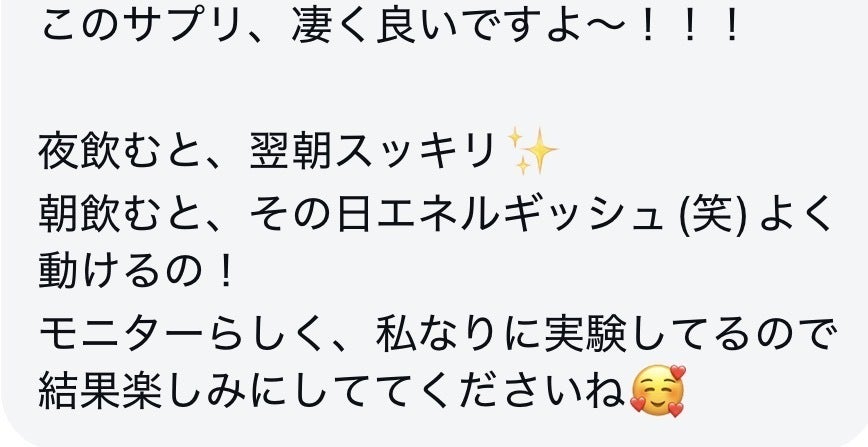Click the smiling face with hearts emoji
Image resolution: width=868 pixels, height=447 pixels.
coord(658,391)
